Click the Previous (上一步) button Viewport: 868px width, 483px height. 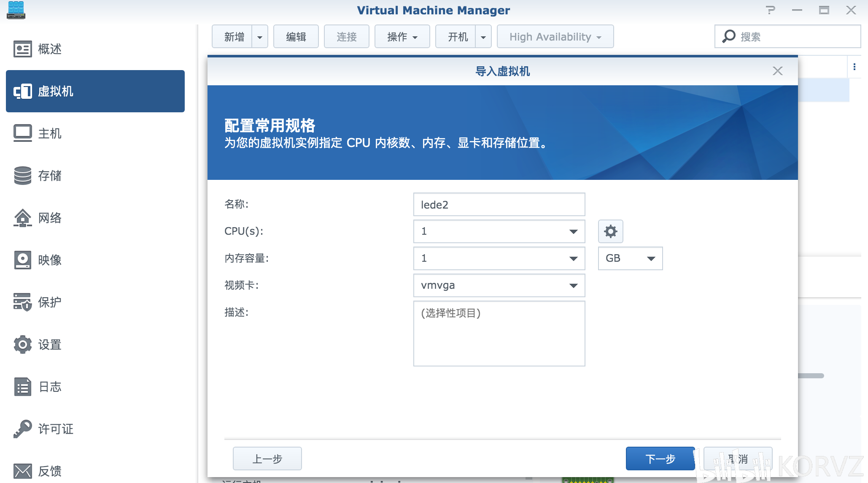(x=267, y=459)
